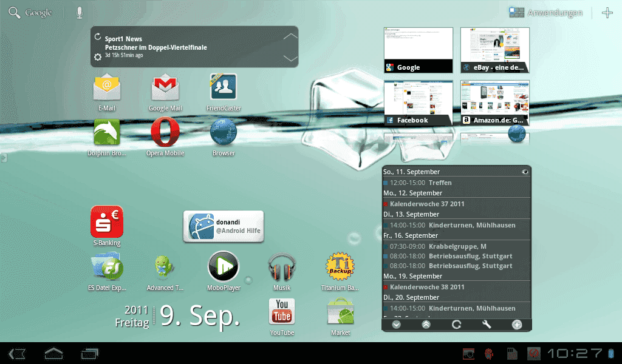
Task: Open the Facebook bookmark thumbnail
Action: (419, 103)
